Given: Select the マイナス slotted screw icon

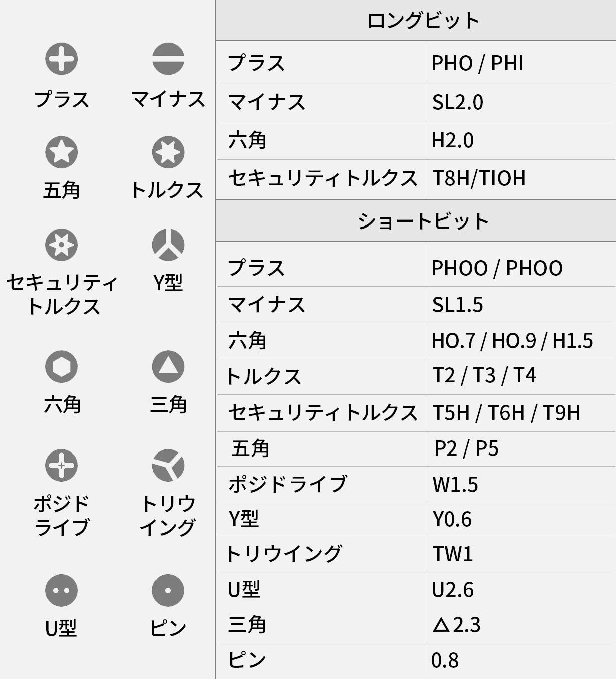Looking at the screenshot, I should tap(168, 59).
